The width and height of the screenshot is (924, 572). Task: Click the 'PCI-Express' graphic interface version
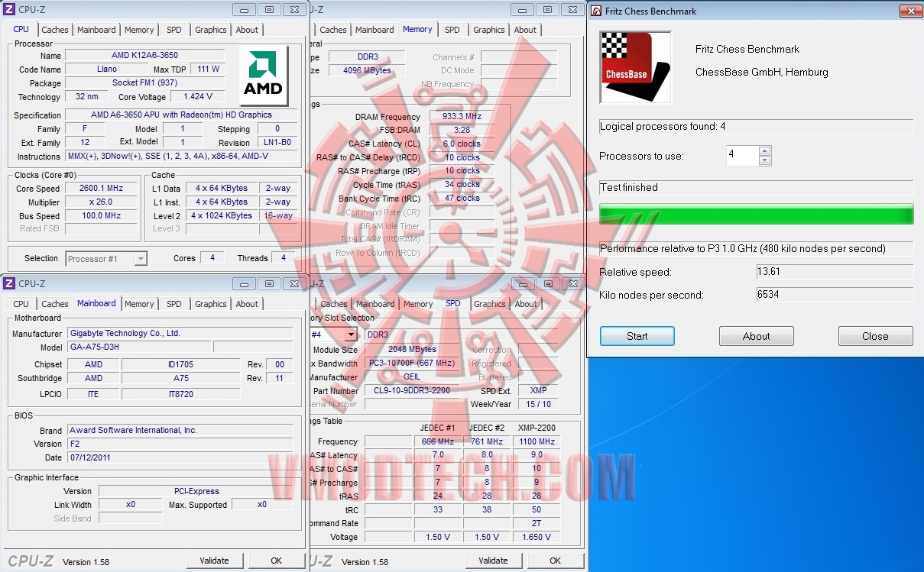click(x=196, y=492)
